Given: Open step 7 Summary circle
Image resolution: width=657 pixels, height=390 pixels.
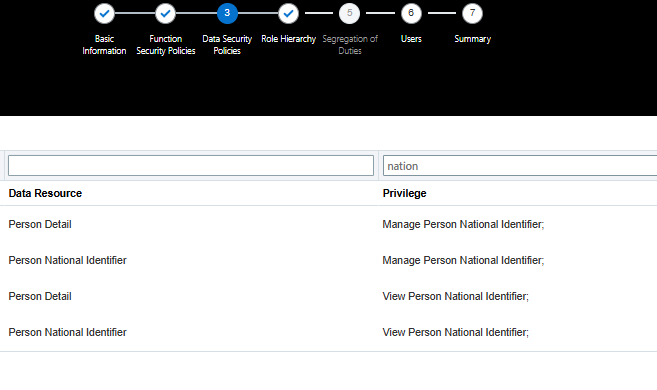Looking at the screenshot, I should point(472,13).
